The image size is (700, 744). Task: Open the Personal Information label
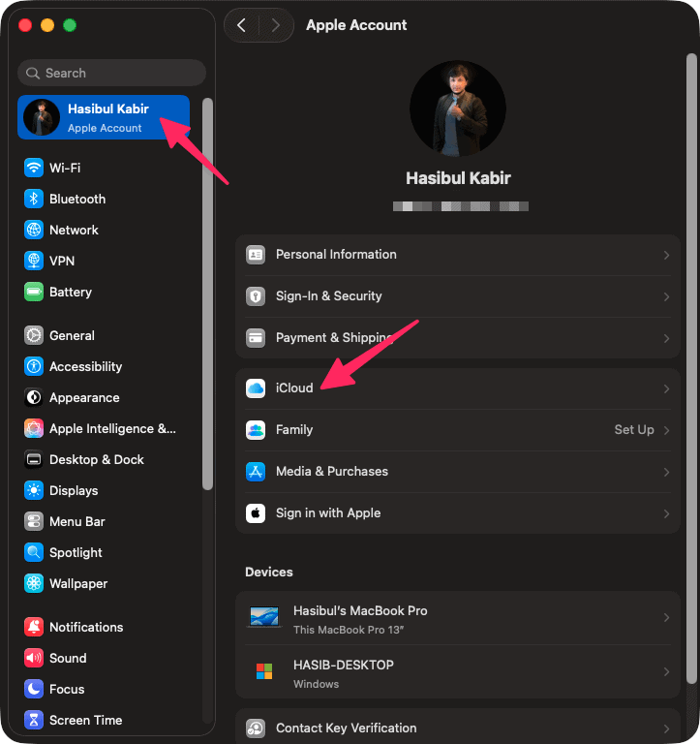tap(336, 255)
